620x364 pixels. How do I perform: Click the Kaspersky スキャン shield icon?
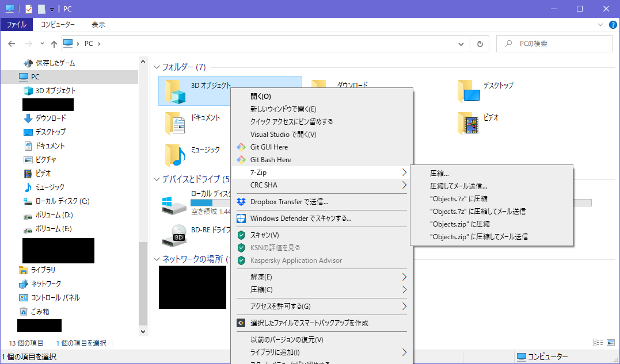point(241,235)
